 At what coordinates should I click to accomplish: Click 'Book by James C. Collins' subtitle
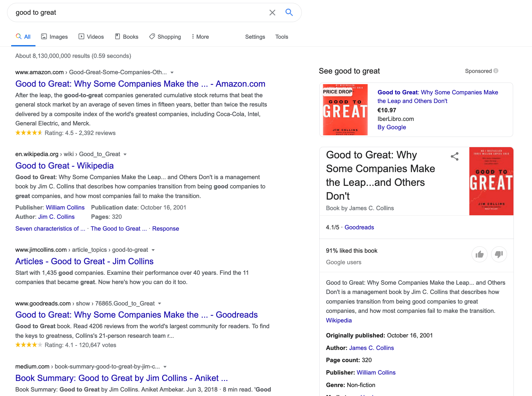360,208
